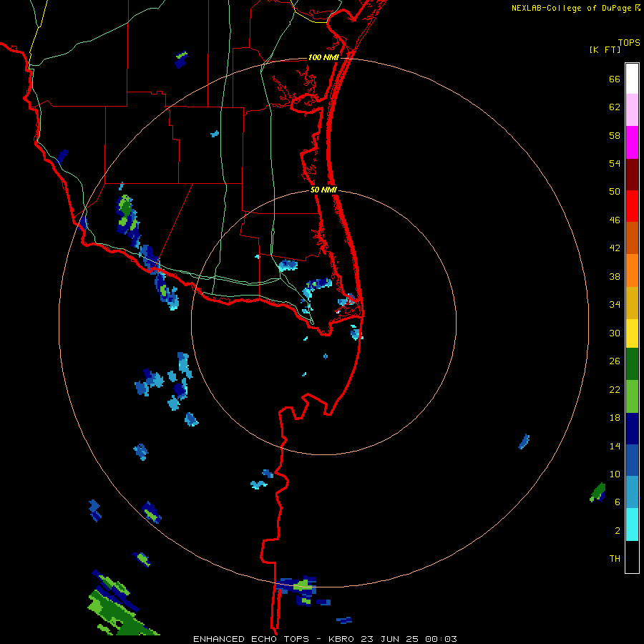The height and width of the screenshot is (644, 644).
Task: Click the medium blue legend swatch
Action: pos(632,460)
